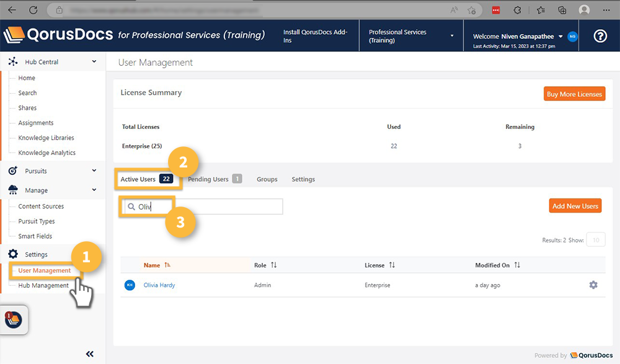Sort the table by Role arrows
Screen dimensions: 620x364
(273, 265)
